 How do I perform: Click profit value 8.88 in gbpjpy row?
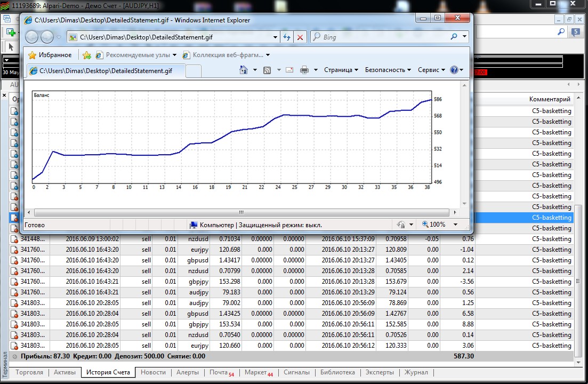pos(468,324)
